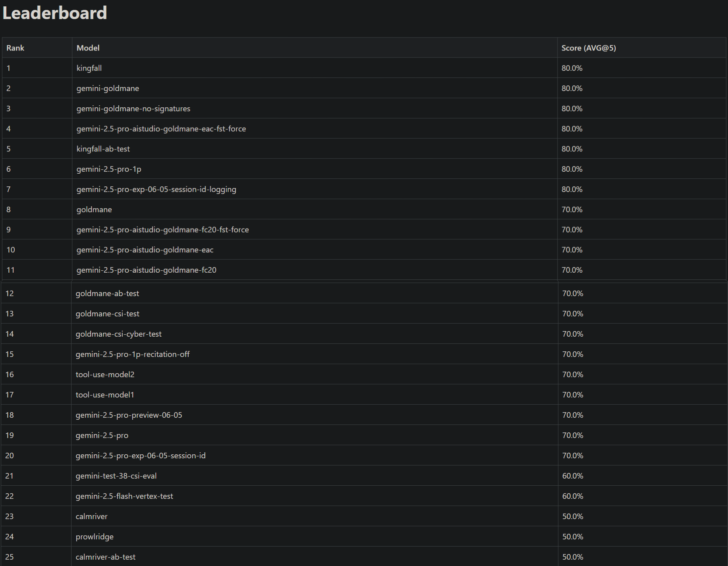Click gemini-2.5-pro-aistudio-goldmane-fc20-fst-force name
The height and width of the screenshot is (566, 728).
162,230
